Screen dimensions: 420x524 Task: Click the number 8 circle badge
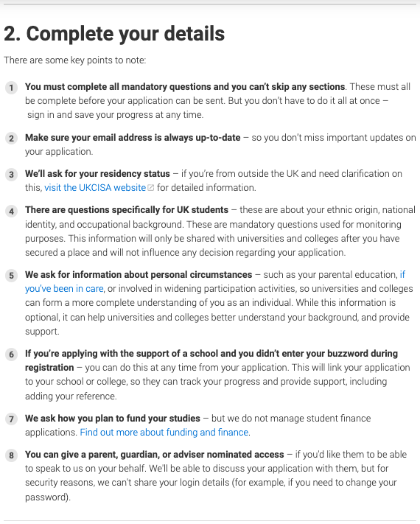pos(11,455)
